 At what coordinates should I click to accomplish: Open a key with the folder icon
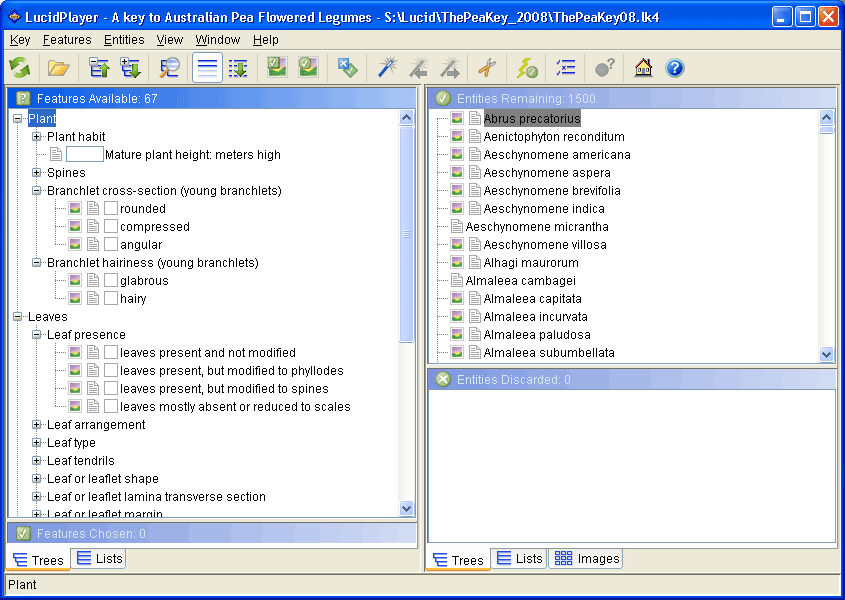click(59, 68)
